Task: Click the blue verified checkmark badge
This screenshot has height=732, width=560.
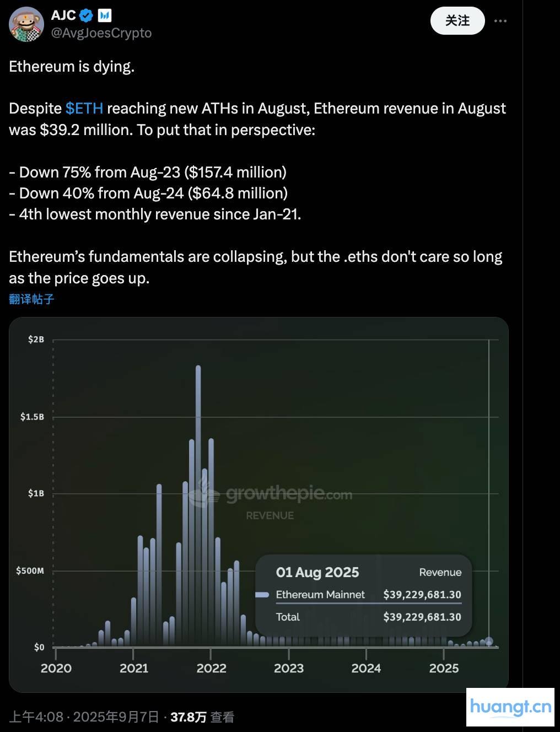Action: 86,15
